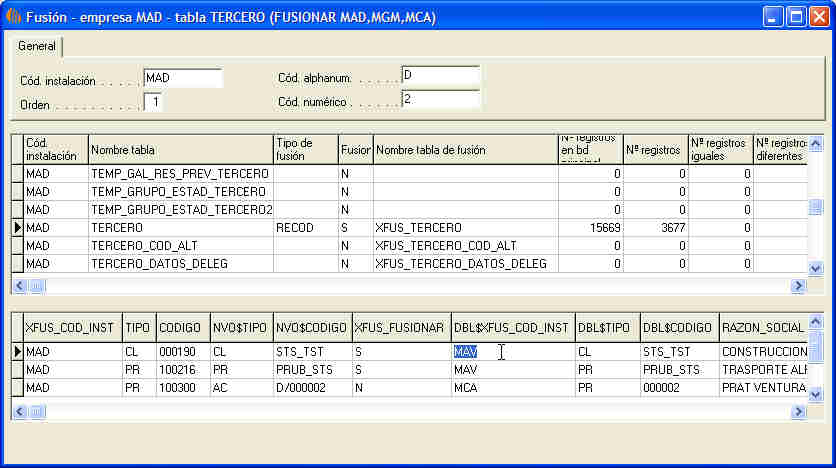Screen dimensions: 836x468
Task: Click the highlighted MAV cell
Action: pos(466,352)
